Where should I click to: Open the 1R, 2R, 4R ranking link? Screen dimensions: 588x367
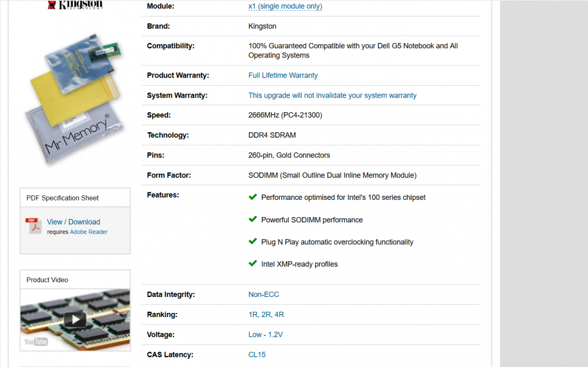(266, 315)
